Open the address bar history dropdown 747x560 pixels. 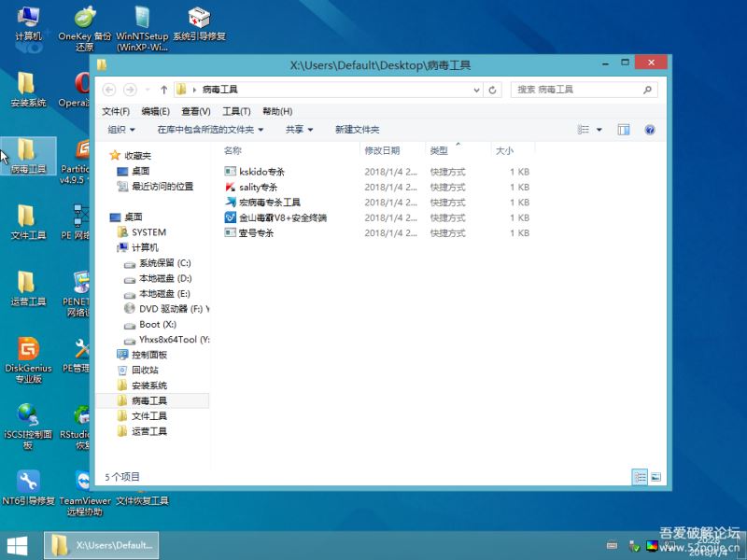(x=476, y=90)
